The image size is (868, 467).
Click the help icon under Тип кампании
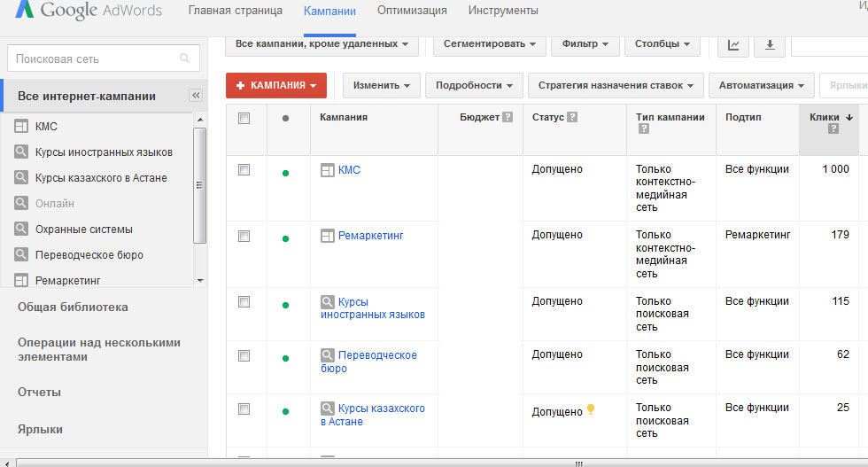[643, 129]
